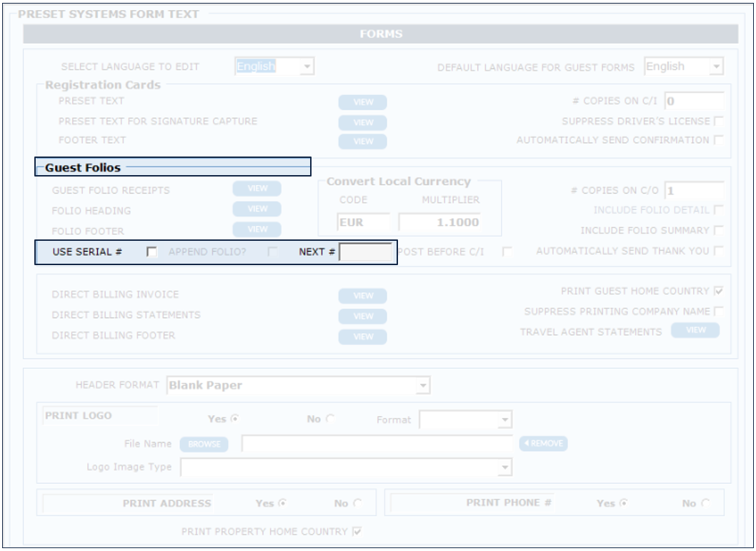Open VIEW for Footer Text
Screen dimensions: 756x551
tap(362, 142)
